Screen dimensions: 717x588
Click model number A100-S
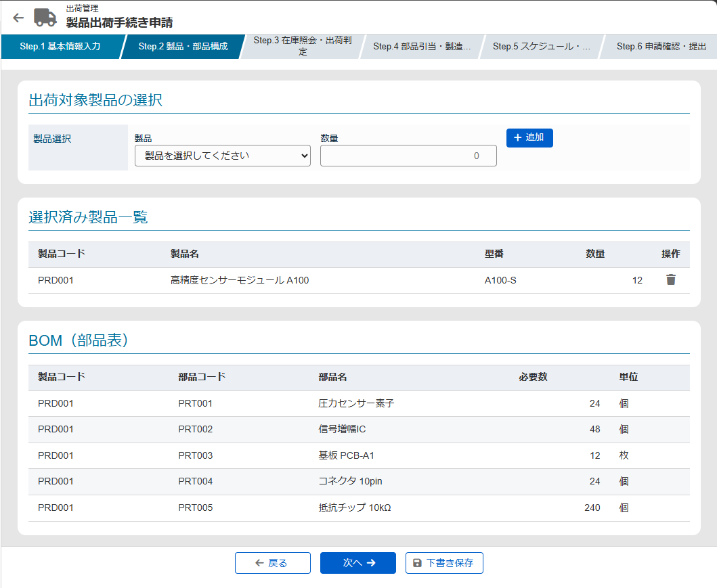coord(500,280)
